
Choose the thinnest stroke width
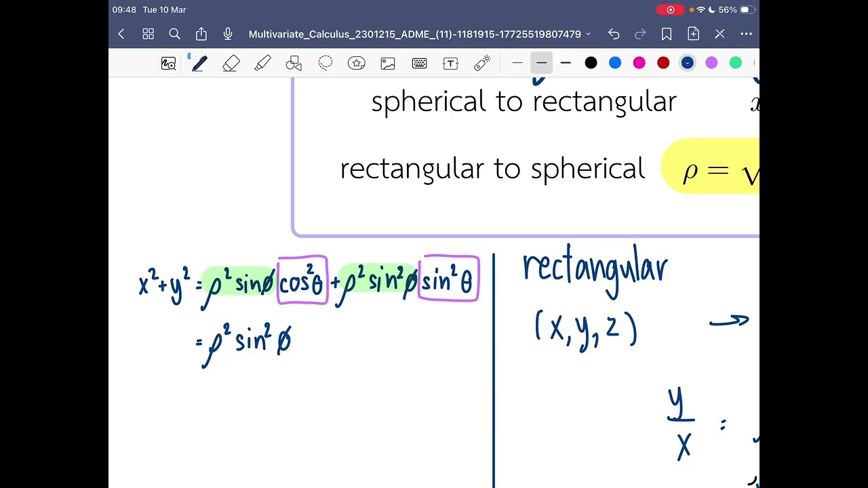click(517, 63)
